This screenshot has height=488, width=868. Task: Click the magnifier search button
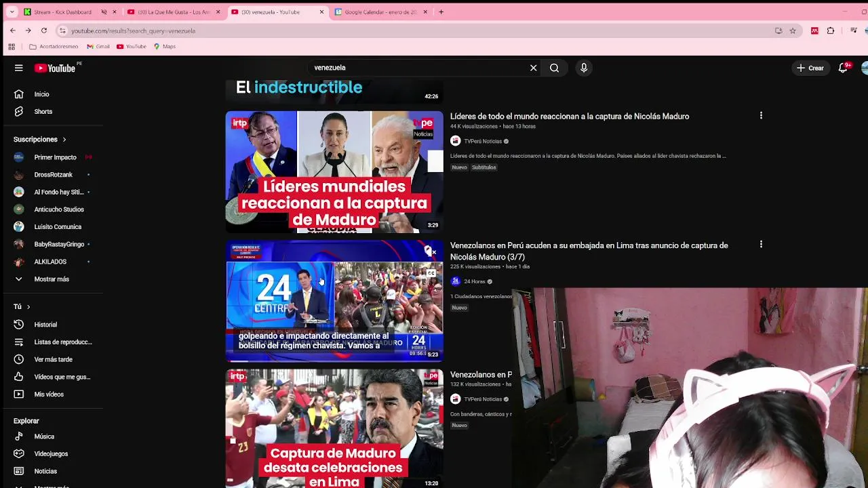click(x=554, y=68)
